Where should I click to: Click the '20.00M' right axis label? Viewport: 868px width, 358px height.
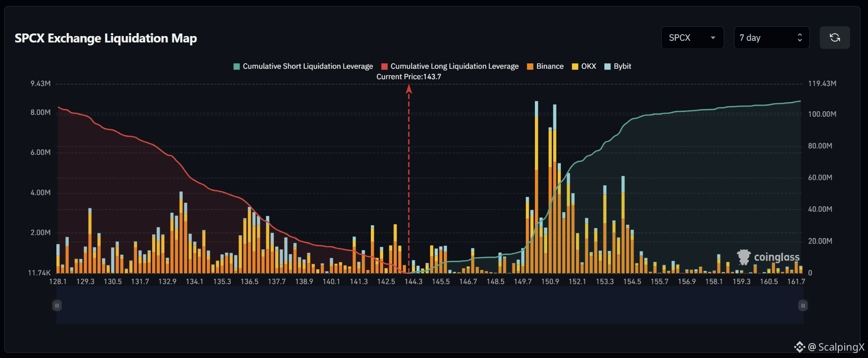(x=820, y=241)
